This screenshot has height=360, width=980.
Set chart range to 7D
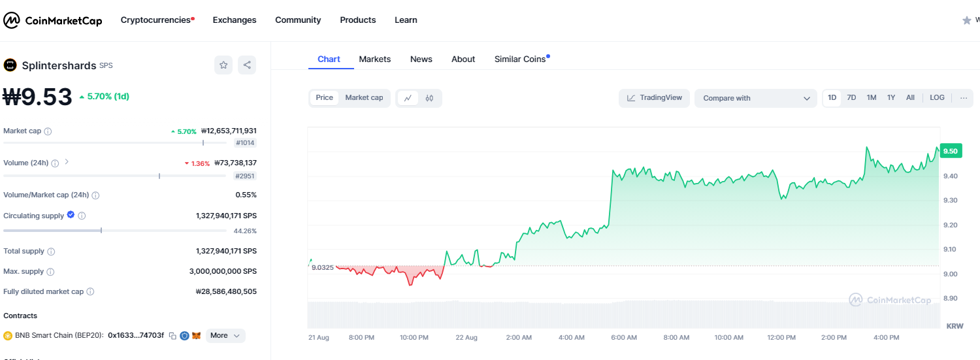coord(851,98)
